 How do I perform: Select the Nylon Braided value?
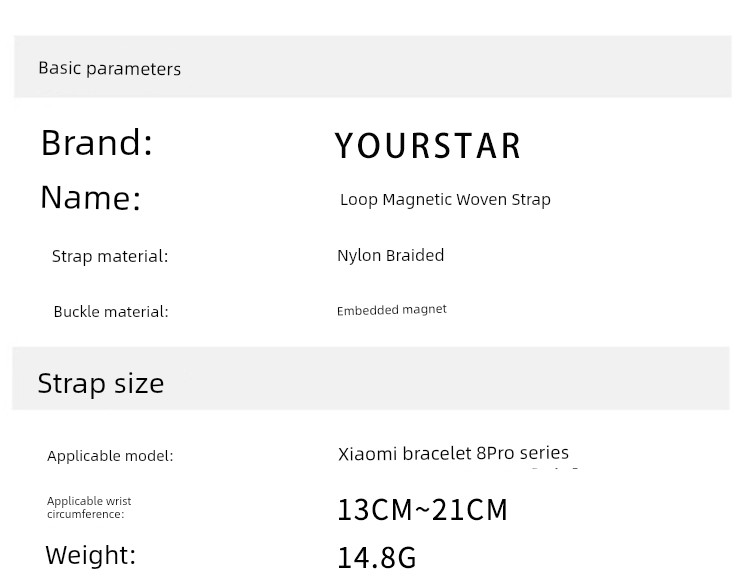[x=391, y=255]
